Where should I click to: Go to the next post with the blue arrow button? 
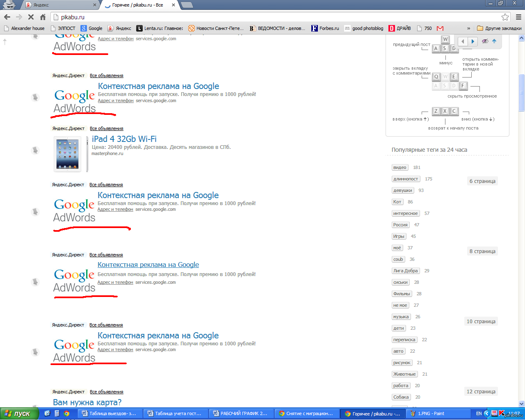click(x=472, y=41)
